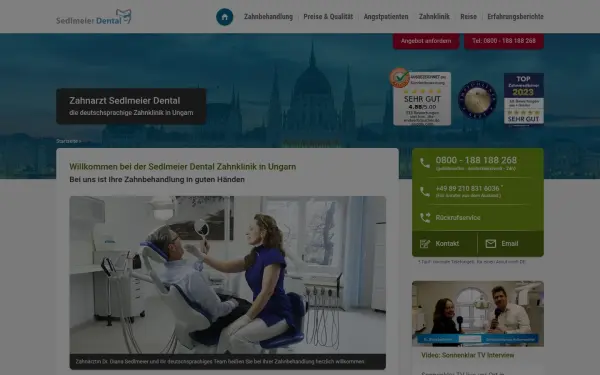The height and width of the screenshot is (375, 600).
Task: Open the Rückrufservice link
Action: coord(458,218)
